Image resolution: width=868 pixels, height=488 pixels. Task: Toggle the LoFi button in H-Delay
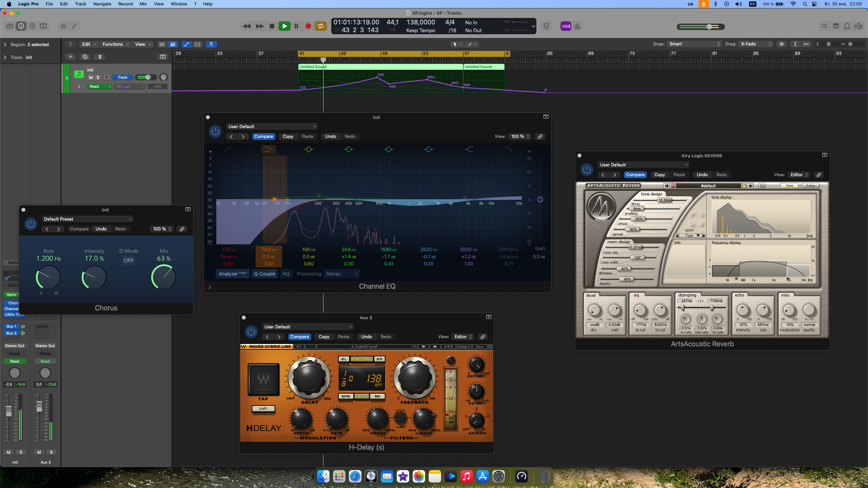pos(263,409)
